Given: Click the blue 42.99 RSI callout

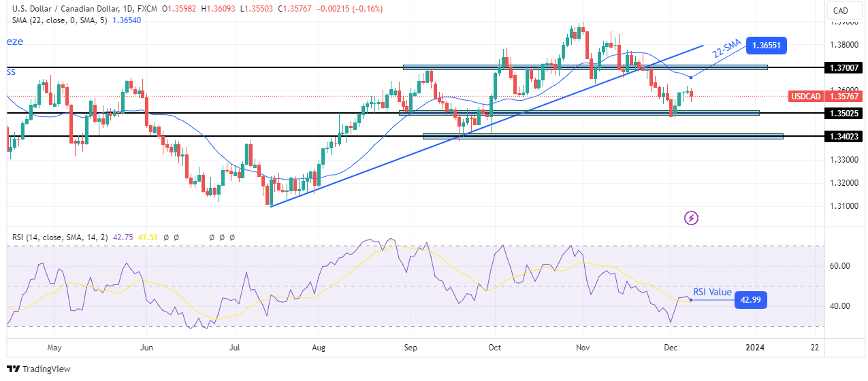Looking at the screenshot, I should [x=751, y=300].
